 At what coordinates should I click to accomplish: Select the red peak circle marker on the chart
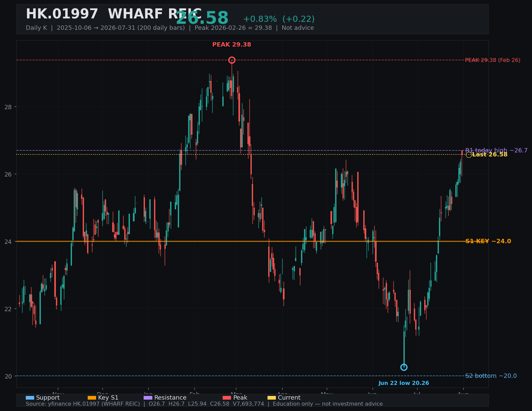[x=232, y=60]
